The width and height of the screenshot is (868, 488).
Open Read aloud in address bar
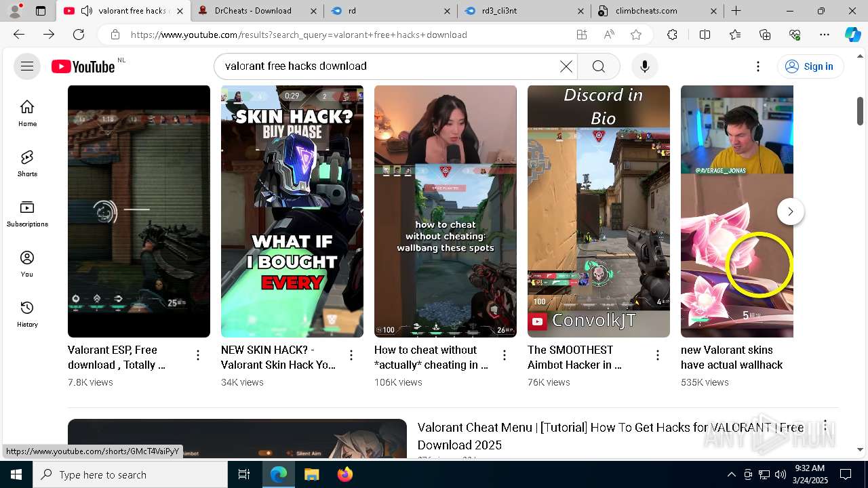608,35
